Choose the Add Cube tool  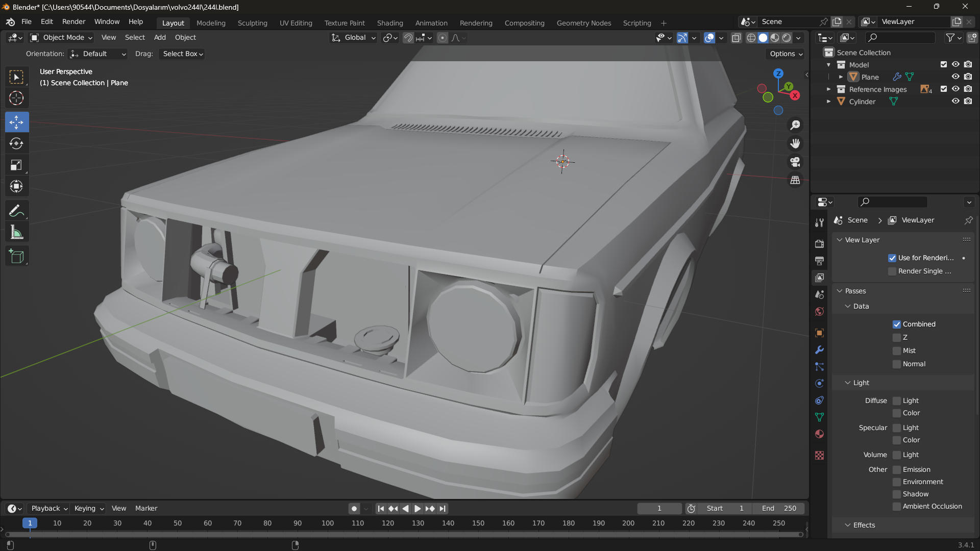coord(16,256)
